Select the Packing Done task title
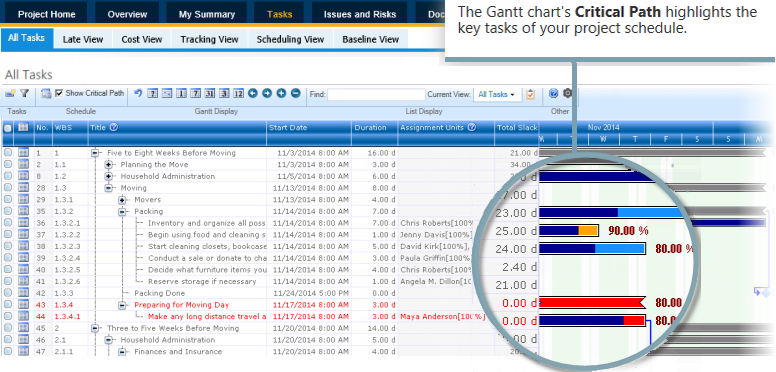The width and height of the screenshot is (776, 372). pos(159,293)
